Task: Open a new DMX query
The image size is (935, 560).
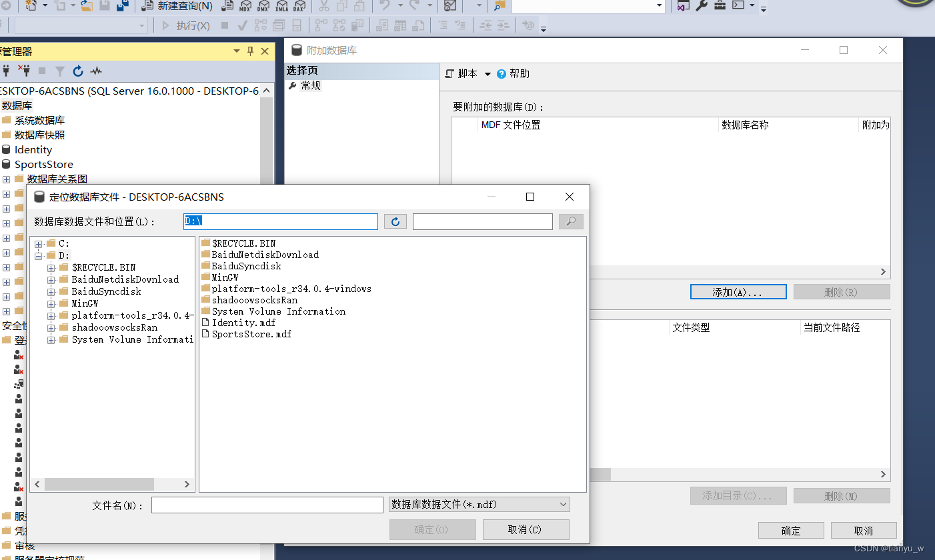Action: pos(264,8)
